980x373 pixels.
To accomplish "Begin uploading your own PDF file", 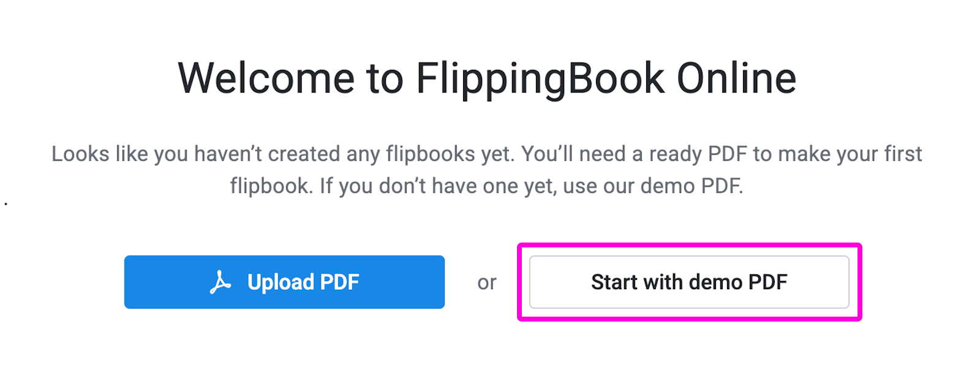I will [x=284, y=282].
